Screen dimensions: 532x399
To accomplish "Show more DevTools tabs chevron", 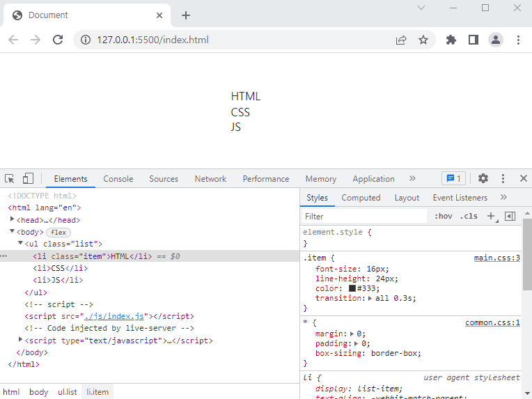I will click(412, 178).
